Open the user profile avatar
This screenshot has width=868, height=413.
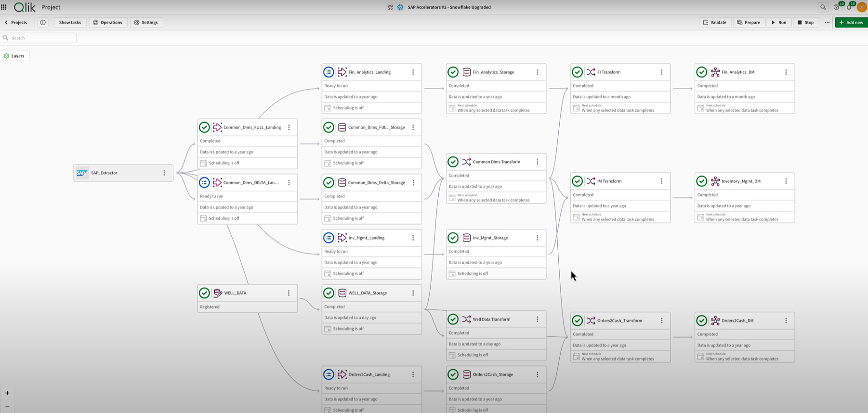click(862, 7)
